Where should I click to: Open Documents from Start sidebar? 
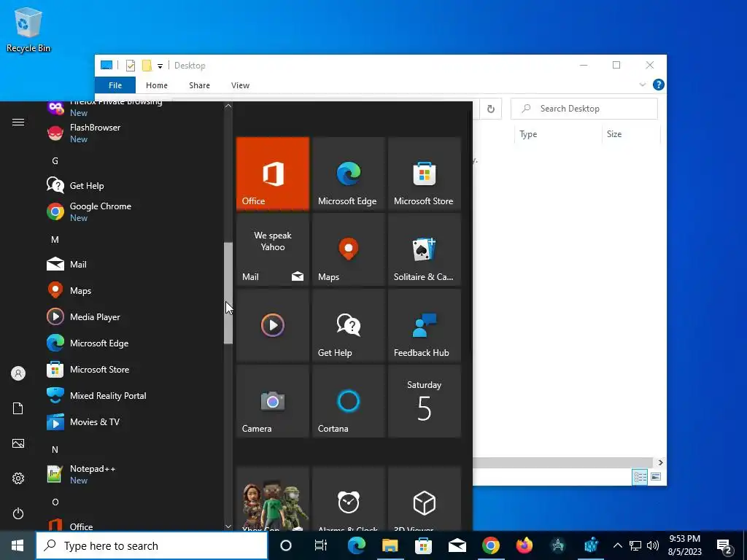(18, 408)
